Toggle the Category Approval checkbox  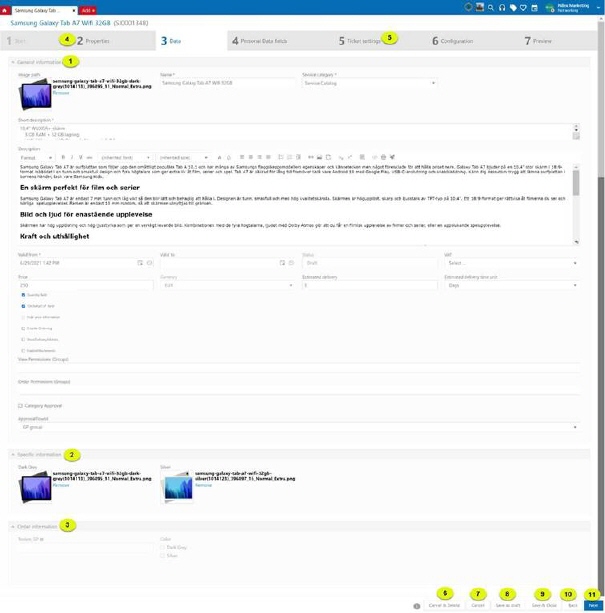(21, 405)
